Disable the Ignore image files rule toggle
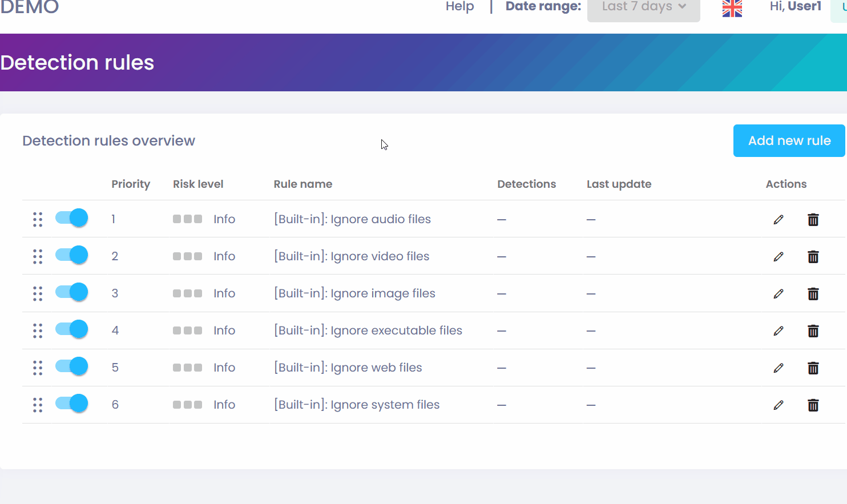The image size is (847, 504). pos(71,292)
